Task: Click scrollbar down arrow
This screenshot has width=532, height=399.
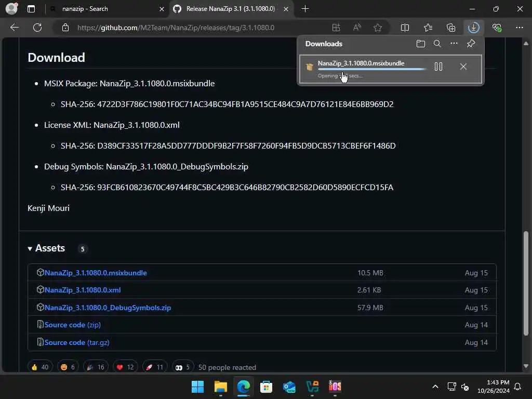Action: click(x=526, y=366)
